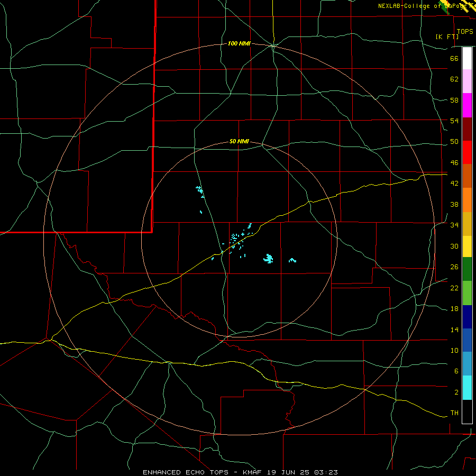Click the dark red legend swatch
Viewport: 476px width, 476px height.
pyautogui.click(x=467, y=129)
